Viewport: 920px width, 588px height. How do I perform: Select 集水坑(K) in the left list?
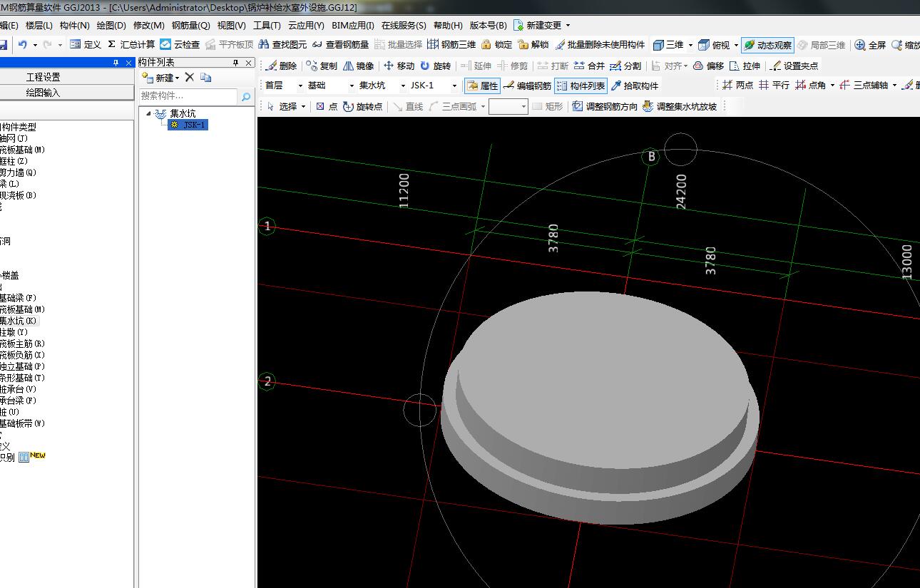[x=19, y=321]
